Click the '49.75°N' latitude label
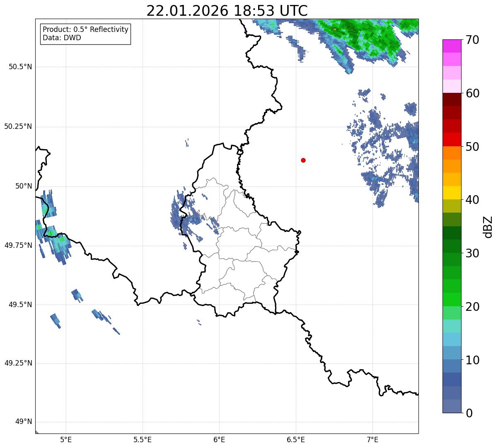The image size is (498, 448). pyautogui.click(x=18, y=245)
